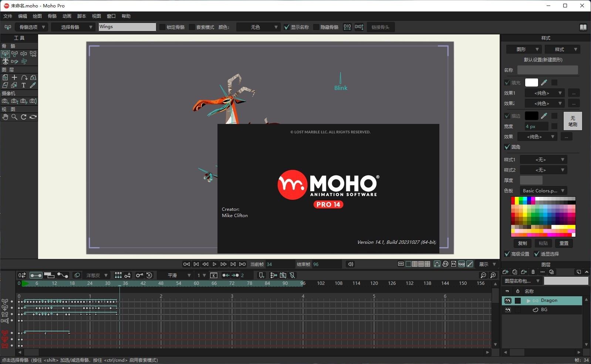Open the 骨骼 menu
Viewport: 591px width, 364px height.
coord(52,16)
